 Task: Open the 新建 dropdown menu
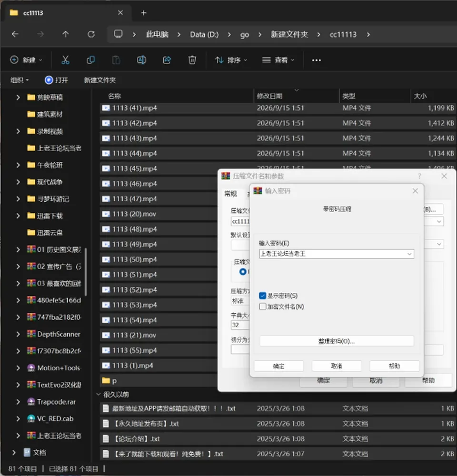(26, 60)
